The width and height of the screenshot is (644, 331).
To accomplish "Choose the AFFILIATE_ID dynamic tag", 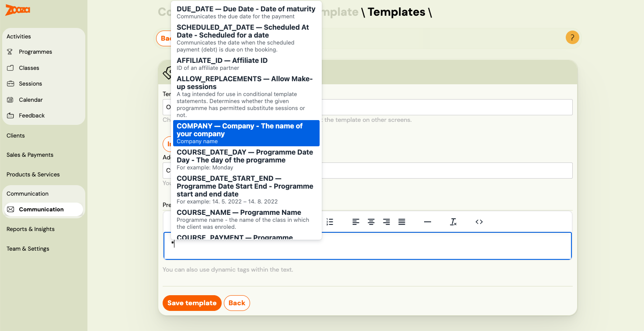I will tap(246, 64).
